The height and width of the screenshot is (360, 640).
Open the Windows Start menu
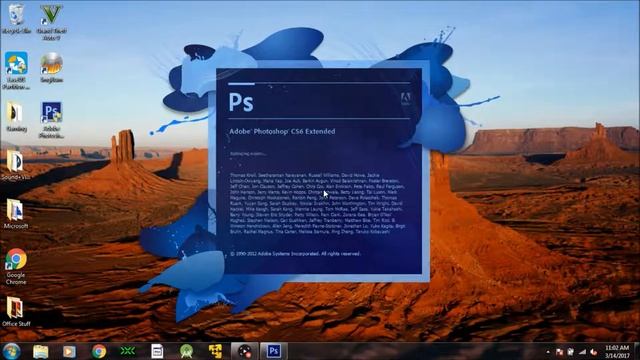(x=11, y=351)
